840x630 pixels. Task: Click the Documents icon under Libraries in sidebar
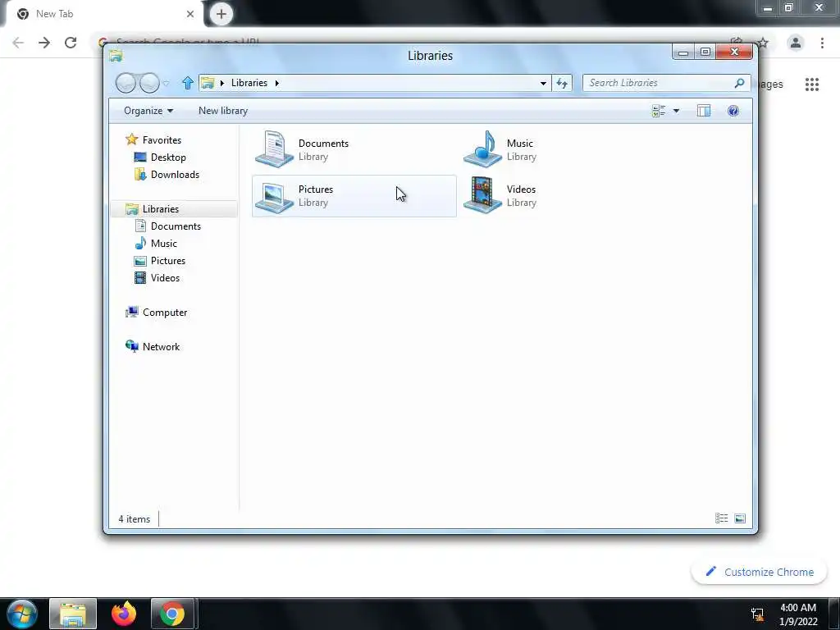pyautogui.click(x=140, y=226)
